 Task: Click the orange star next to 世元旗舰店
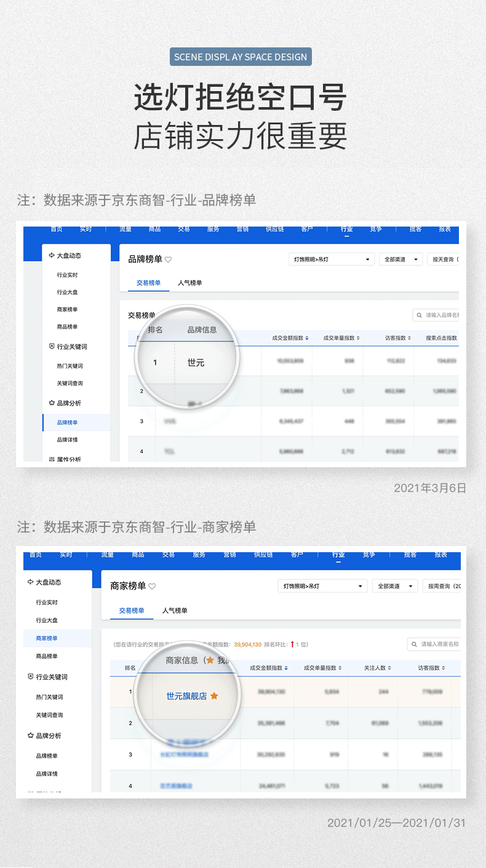pyautogui.click(x=214, y=696)
